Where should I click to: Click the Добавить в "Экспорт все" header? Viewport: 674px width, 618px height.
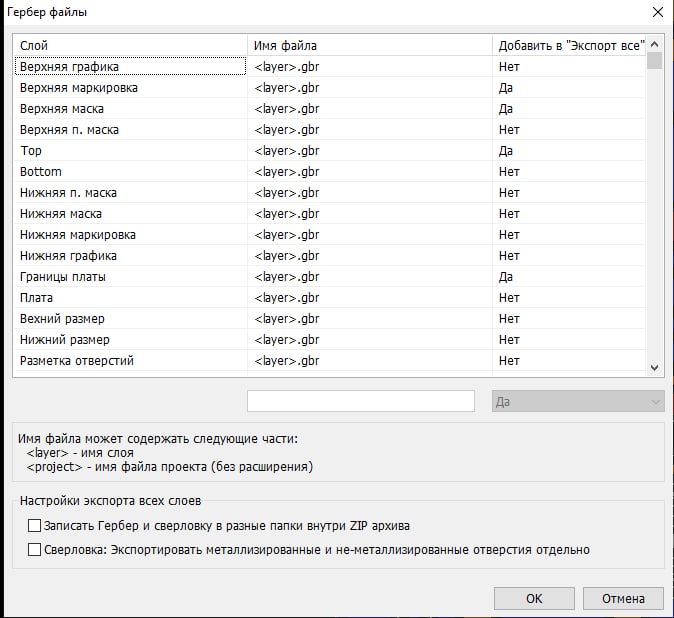pos(569,45)
